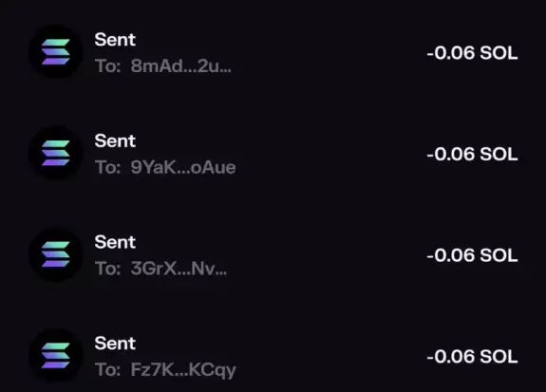
Task: Click the To: label before 3GrX...Nv...
Action: [x=108, y=269]
